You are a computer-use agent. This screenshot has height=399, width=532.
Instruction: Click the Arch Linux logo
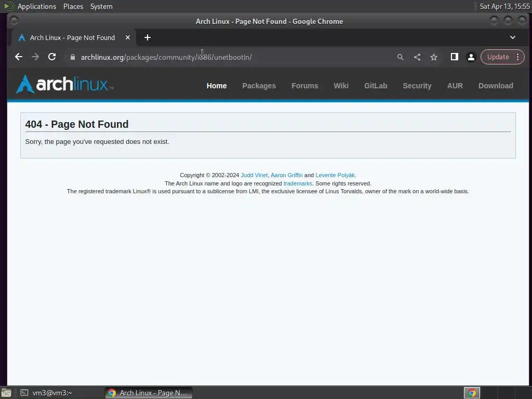[65, 84]
